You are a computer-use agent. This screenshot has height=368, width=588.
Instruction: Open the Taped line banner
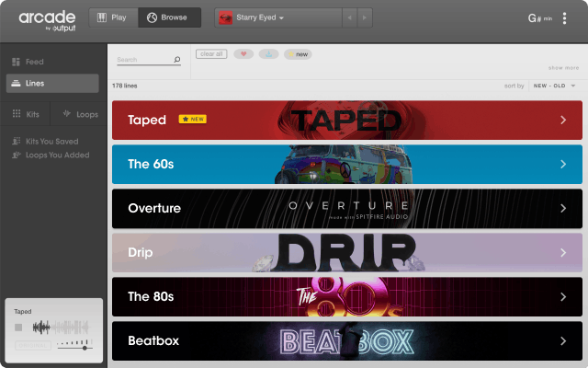click(347, 121)
